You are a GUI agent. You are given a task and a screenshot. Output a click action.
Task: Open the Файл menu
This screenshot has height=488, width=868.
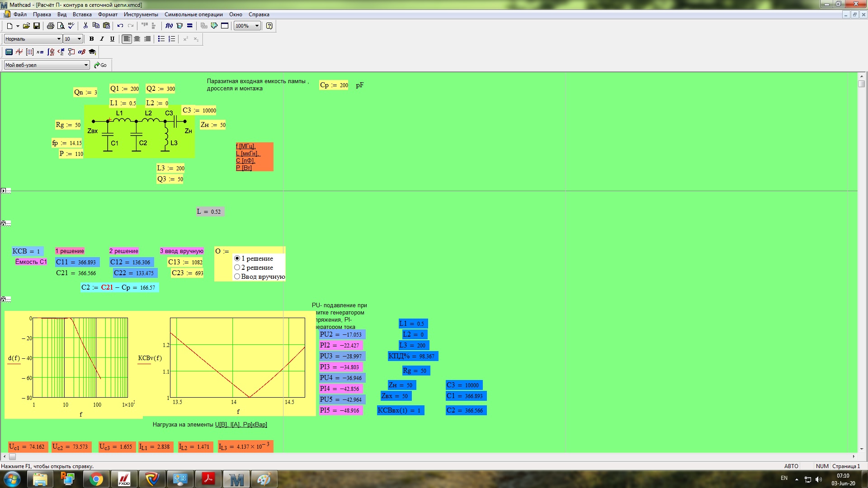coord(20,14)
